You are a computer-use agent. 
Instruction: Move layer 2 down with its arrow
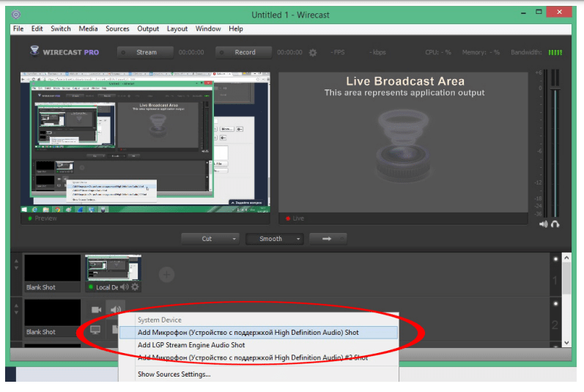16,312
